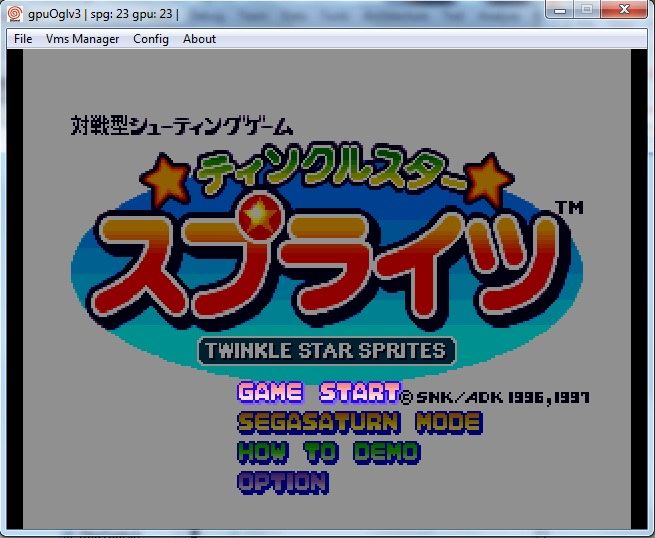Click the emulator icon in the title bar
Viewport: 655px width, 538px height.
14,14
